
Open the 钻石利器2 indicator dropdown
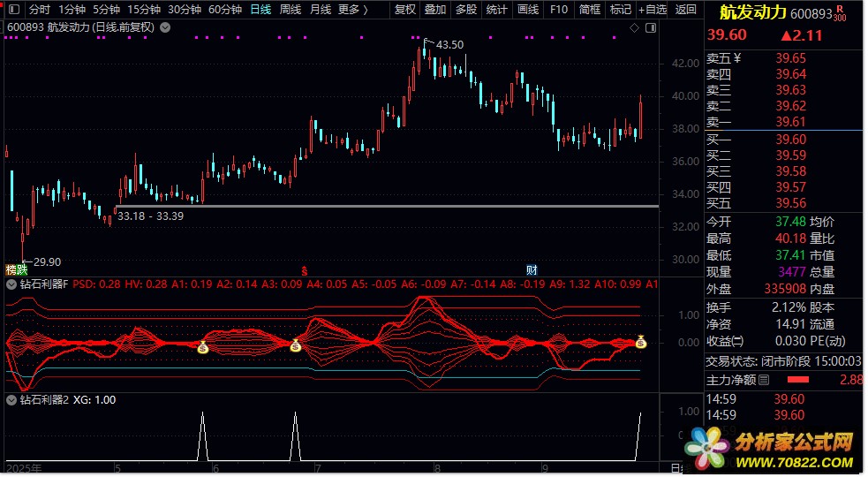click(11, 400)
